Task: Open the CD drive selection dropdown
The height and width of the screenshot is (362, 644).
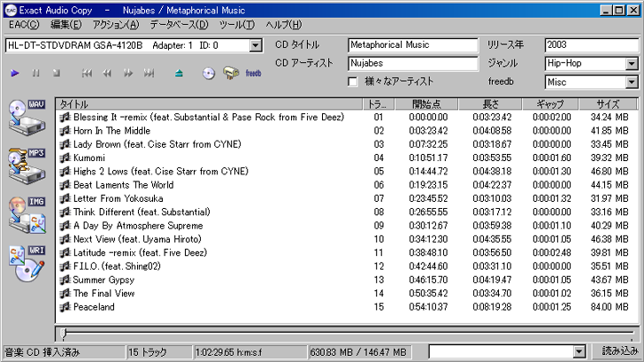Action: click(256, 45)
